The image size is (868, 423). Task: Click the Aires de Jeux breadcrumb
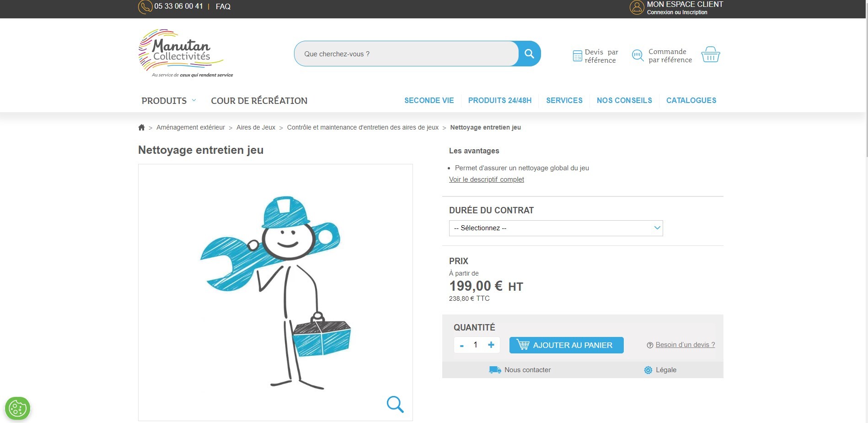tap(256, 127)
